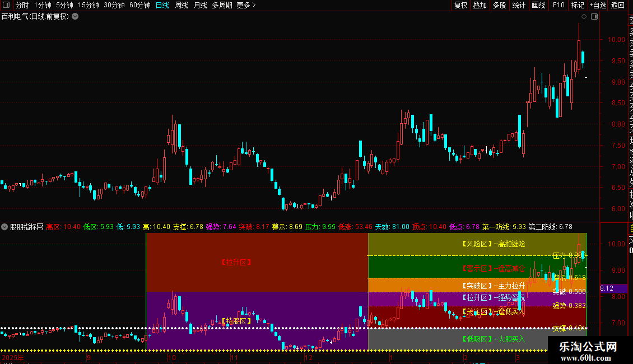Open the 统计 statistics button
Screen dimensions: 633x364
[x=519, y=5]
